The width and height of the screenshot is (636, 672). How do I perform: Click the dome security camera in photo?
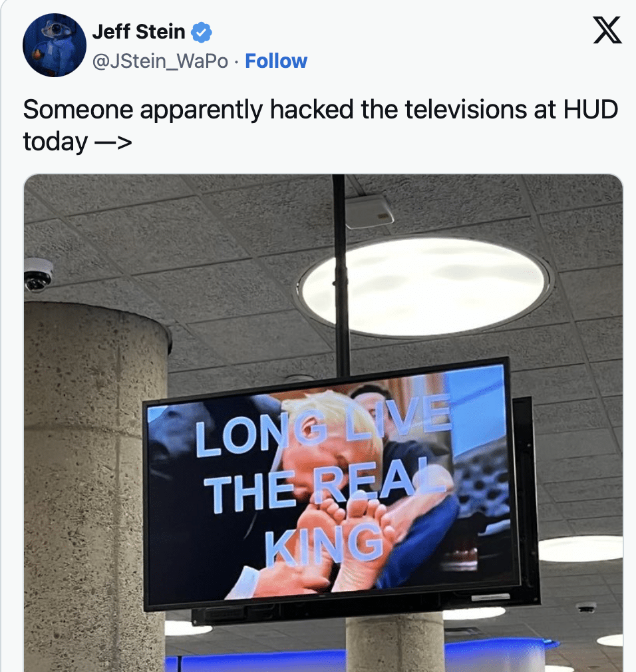39,275
